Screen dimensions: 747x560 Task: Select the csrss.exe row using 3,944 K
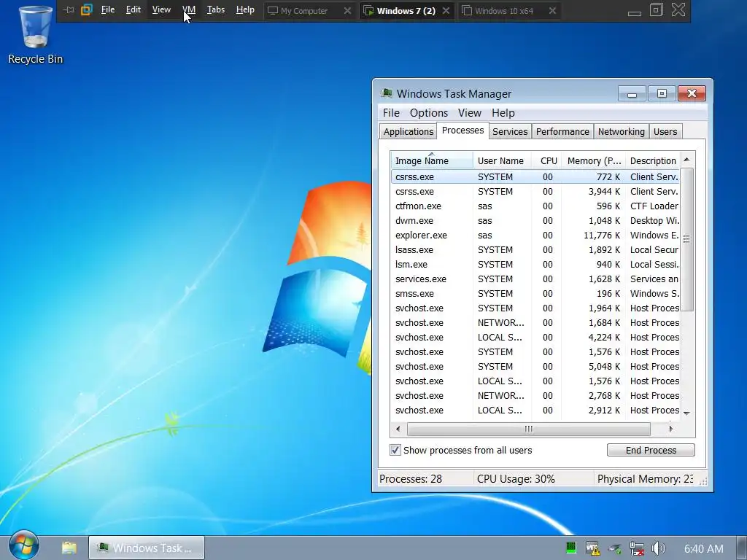coord(535,192)
